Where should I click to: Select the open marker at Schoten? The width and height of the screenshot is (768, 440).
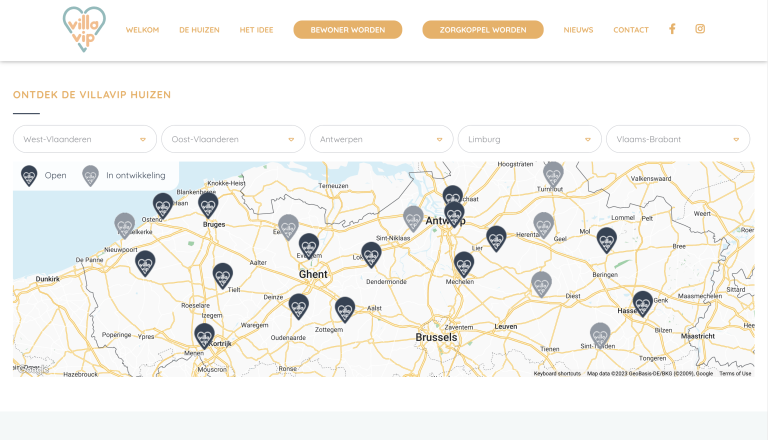coord(453,195)
